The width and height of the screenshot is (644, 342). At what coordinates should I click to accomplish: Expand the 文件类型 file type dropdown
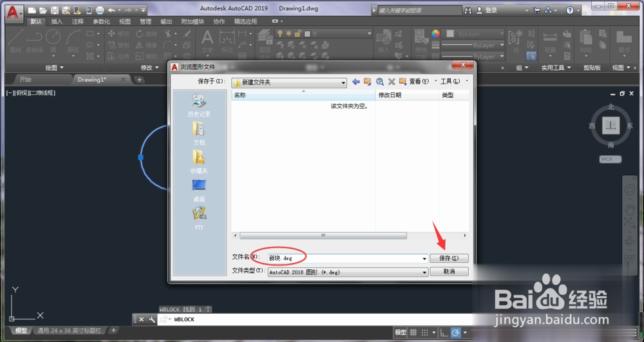click(x=424, y=272)
